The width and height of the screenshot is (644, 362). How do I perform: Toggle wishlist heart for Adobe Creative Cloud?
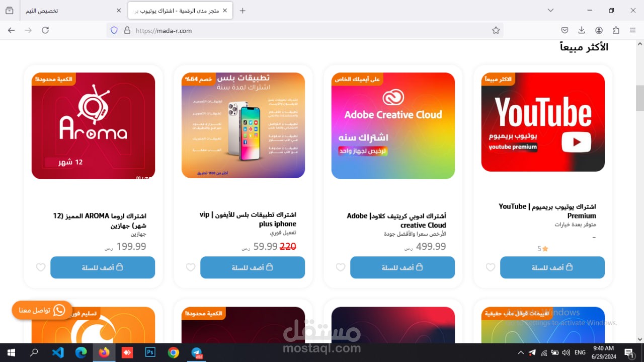(341, 267)
